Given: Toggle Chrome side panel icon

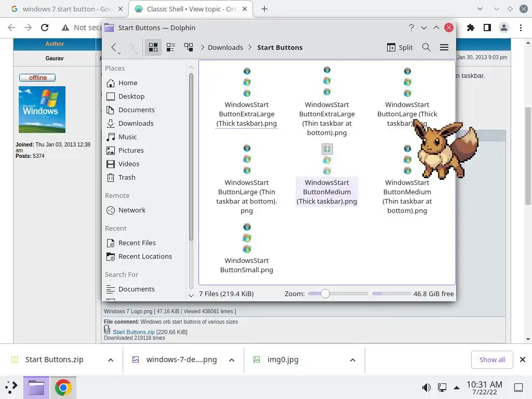Looking at the screenshot, I should coord(487,28).
